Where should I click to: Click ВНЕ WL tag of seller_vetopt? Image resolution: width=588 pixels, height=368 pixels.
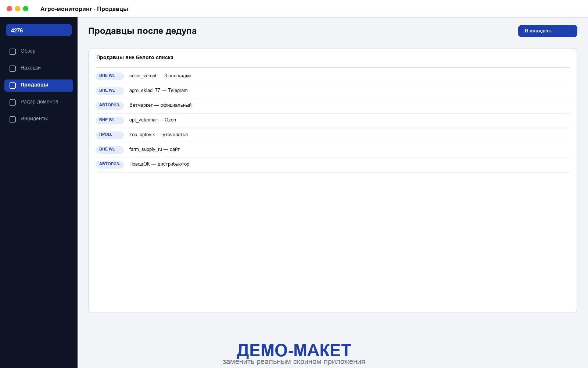click(x=110, y=76)
